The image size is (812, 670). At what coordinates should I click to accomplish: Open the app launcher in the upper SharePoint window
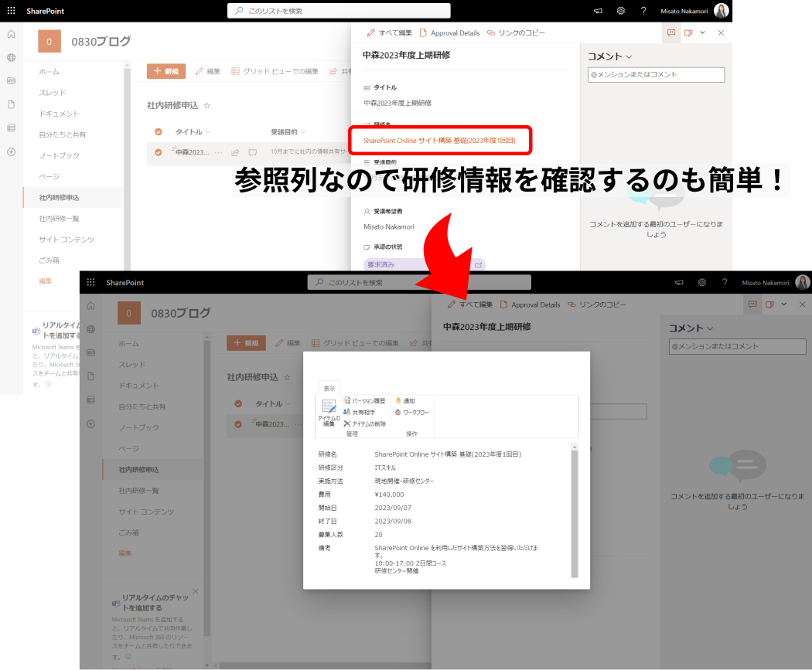point(12,11)
